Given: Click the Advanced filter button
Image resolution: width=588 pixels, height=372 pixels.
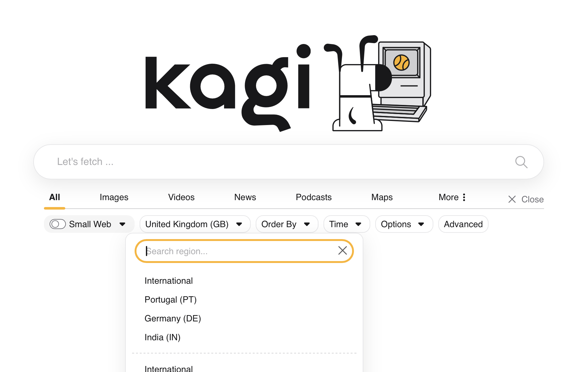Looking at the screenshot, I should pos(463,224).
